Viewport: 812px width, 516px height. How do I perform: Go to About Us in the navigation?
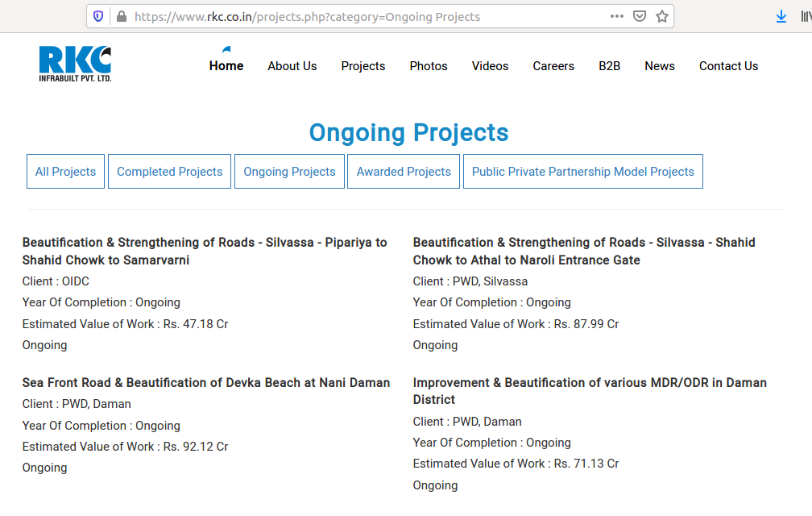(x=292, y=66)
